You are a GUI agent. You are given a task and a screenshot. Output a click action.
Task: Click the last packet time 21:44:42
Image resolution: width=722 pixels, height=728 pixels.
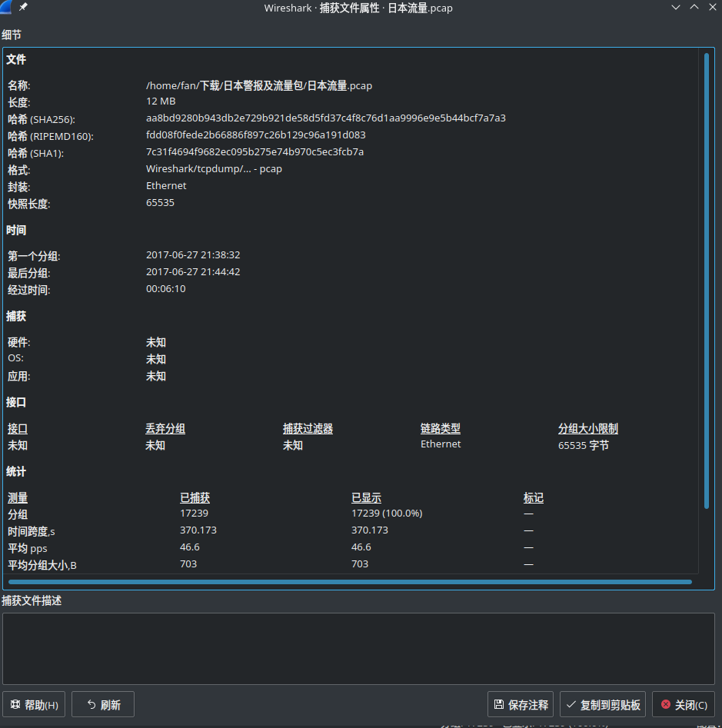click(193, 271)
